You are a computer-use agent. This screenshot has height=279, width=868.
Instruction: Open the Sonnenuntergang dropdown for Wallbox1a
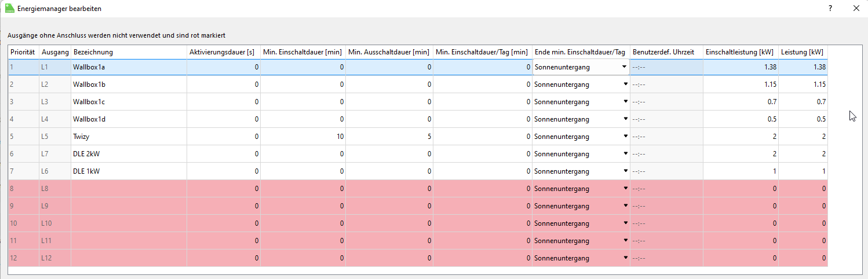coord(624,67)
